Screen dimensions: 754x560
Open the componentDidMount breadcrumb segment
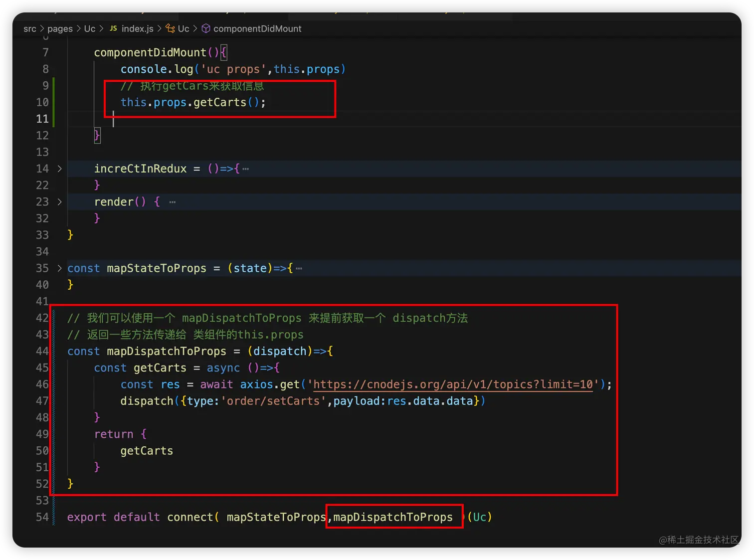(x=257, y=28)
